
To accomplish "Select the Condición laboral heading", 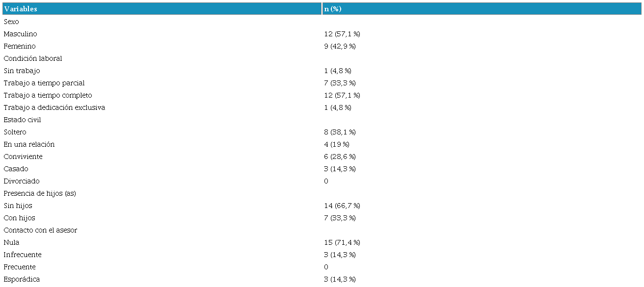I will (33, 58).
